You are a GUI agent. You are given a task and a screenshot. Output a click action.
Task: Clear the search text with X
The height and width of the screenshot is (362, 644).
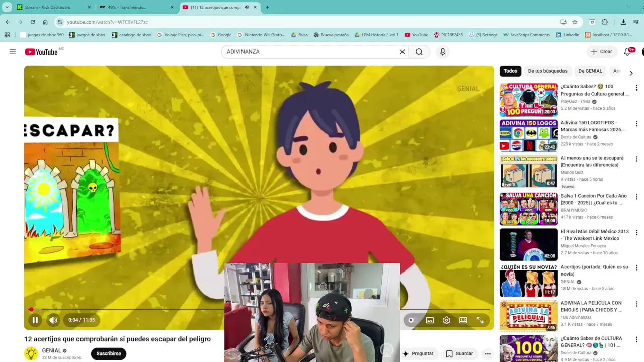click(x=402, y=52)
